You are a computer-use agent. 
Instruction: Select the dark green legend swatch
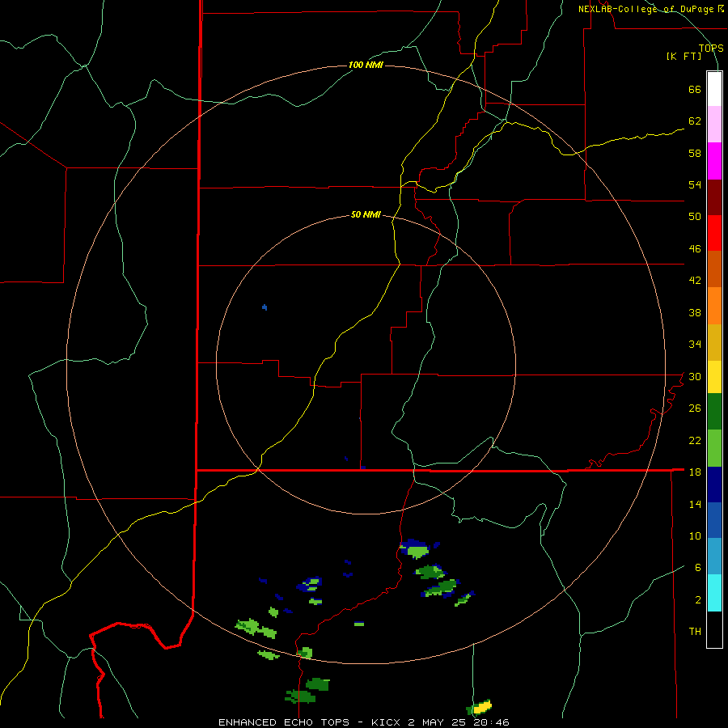pos(714,412)
